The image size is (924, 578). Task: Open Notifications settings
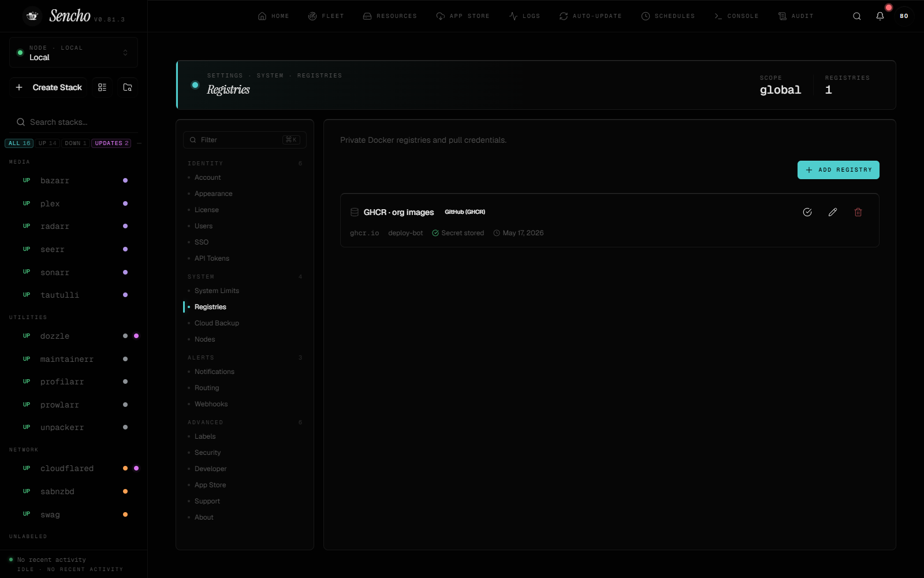click(245, 372)
